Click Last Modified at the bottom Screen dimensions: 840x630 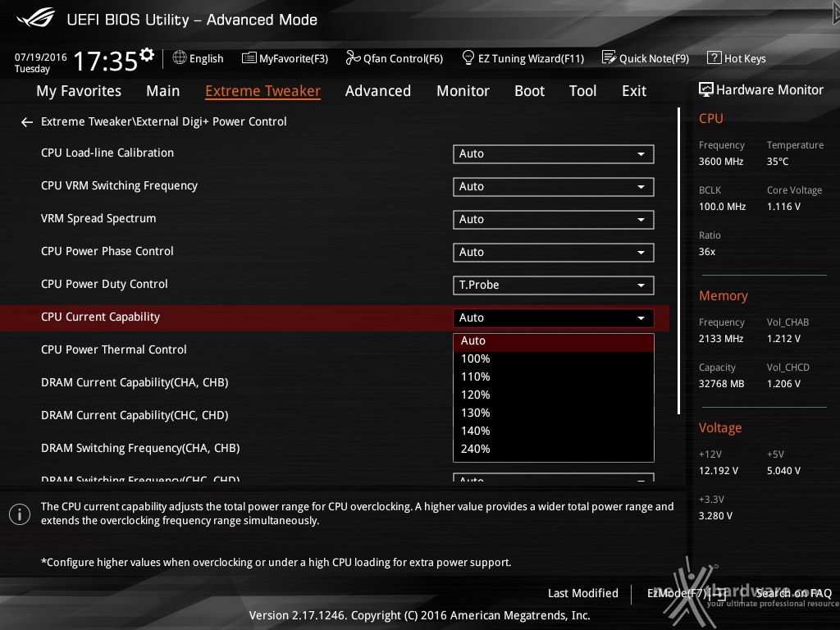pos(583,593)
